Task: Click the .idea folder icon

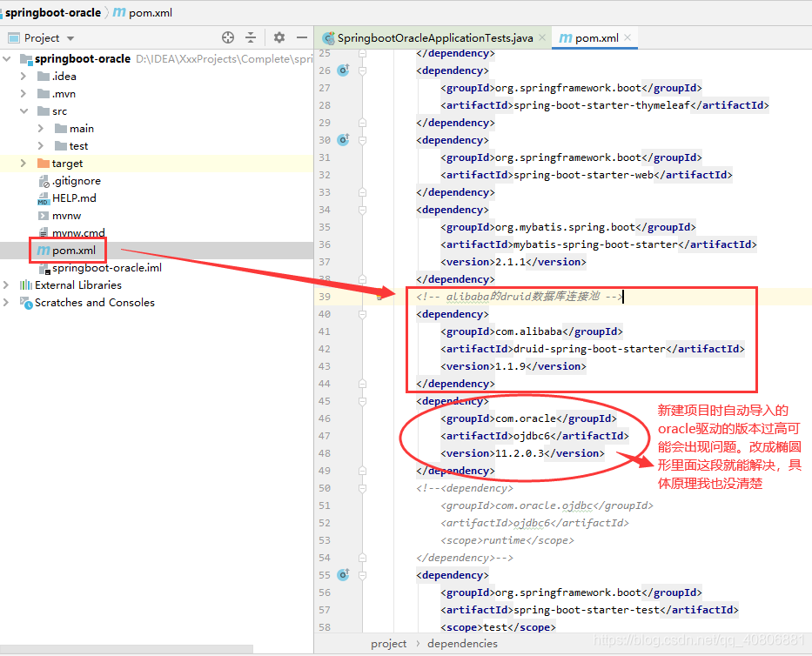Action: pos(44,76)
